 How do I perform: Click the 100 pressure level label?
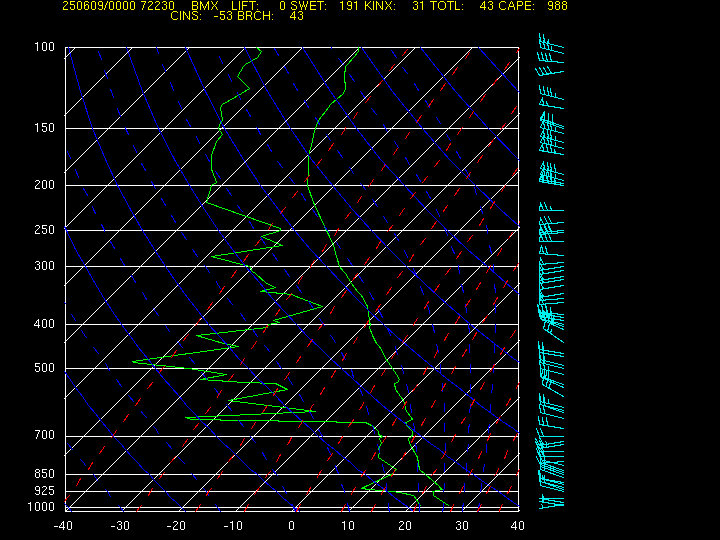pos(45,47)
